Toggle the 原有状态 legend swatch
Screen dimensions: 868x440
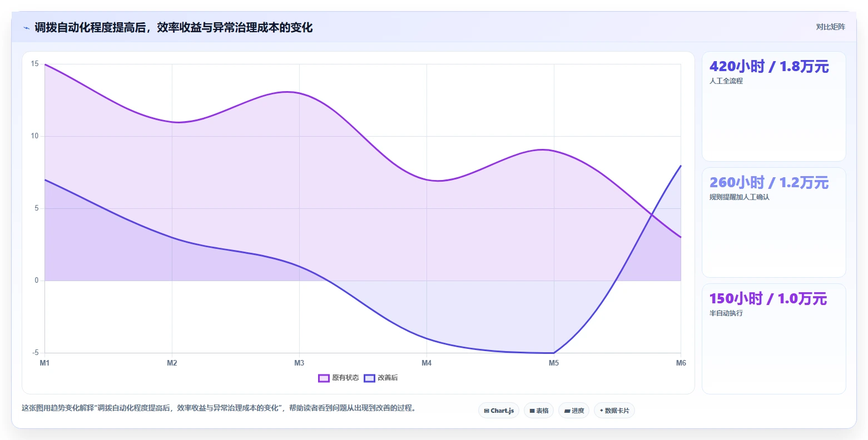(324, 378)
